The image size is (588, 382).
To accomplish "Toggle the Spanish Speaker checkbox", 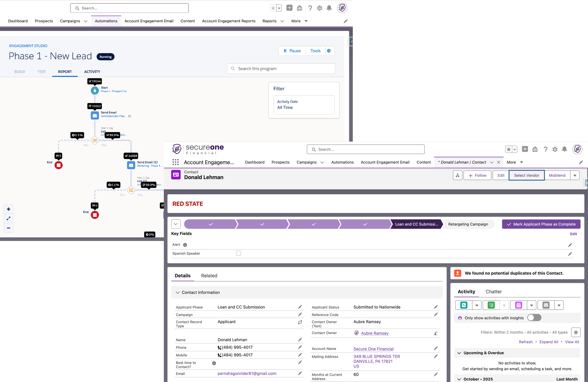I will click(238, 253).
